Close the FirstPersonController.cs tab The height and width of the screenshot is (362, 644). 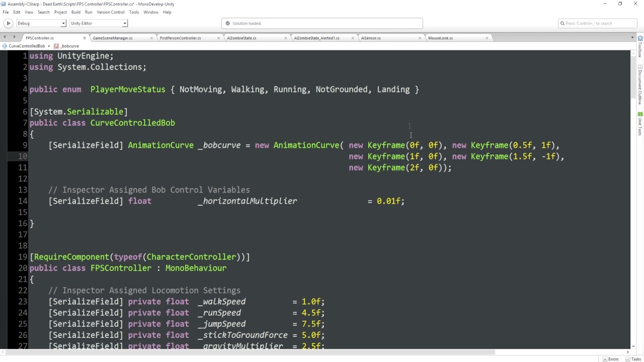tap(218, 38)
